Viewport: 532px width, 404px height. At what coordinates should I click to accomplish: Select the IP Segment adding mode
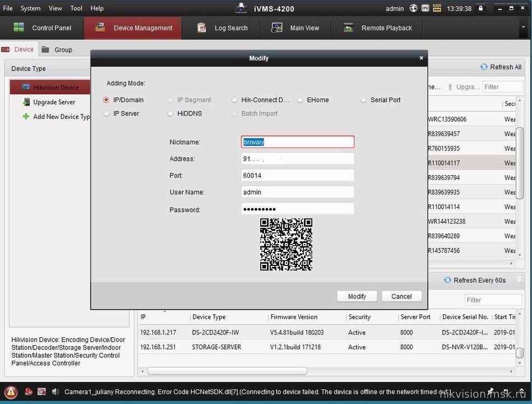coord(170,100)
